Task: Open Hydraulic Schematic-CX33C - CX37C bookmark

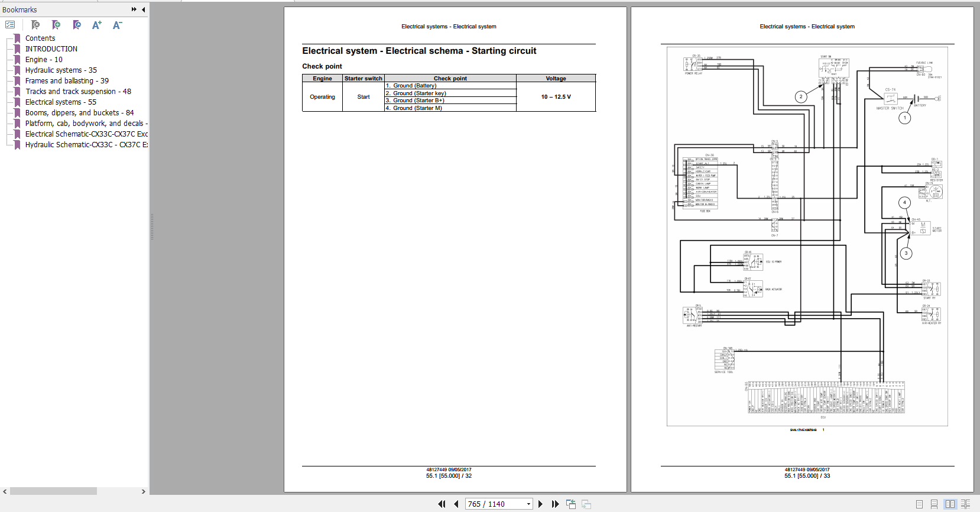Action: point(86,145)
